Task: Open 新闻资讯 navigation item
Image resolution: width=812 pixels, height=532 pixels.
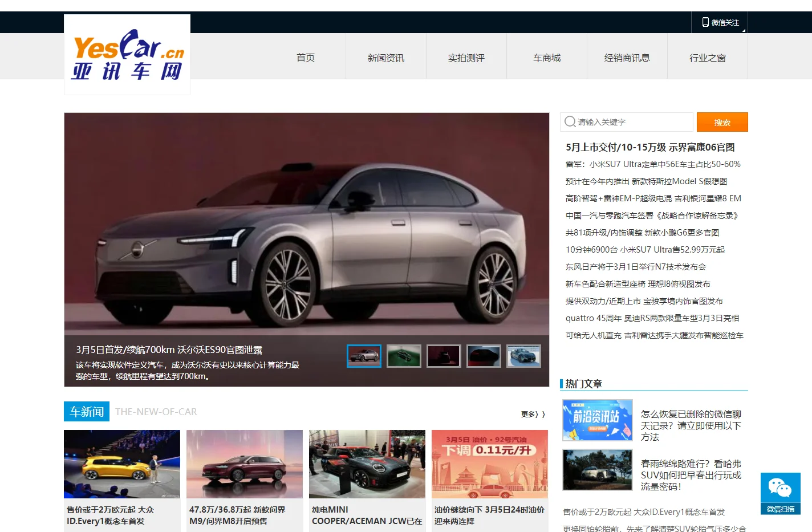Action: 386,58
